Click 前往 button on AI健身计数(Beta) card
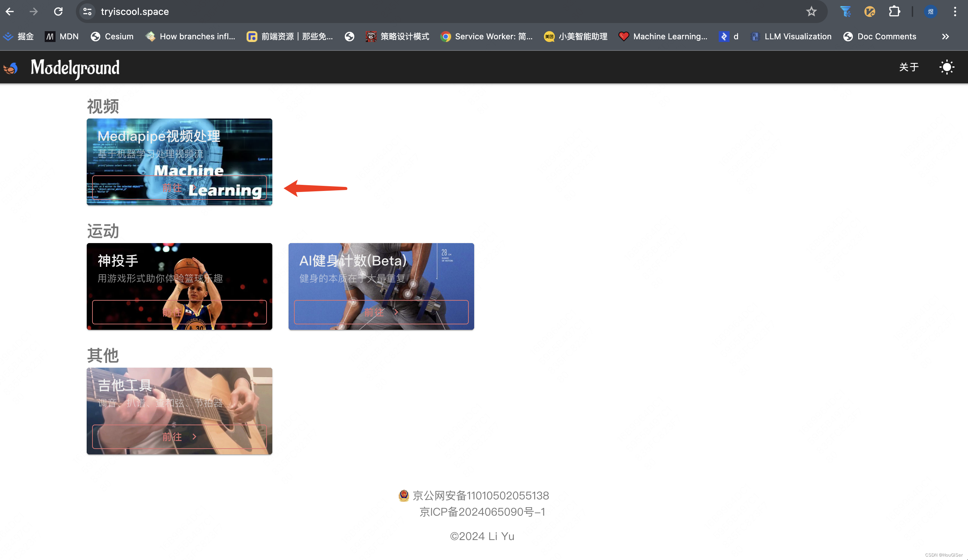The width and height of the screenshot is (968, 560). click(381, 312)
